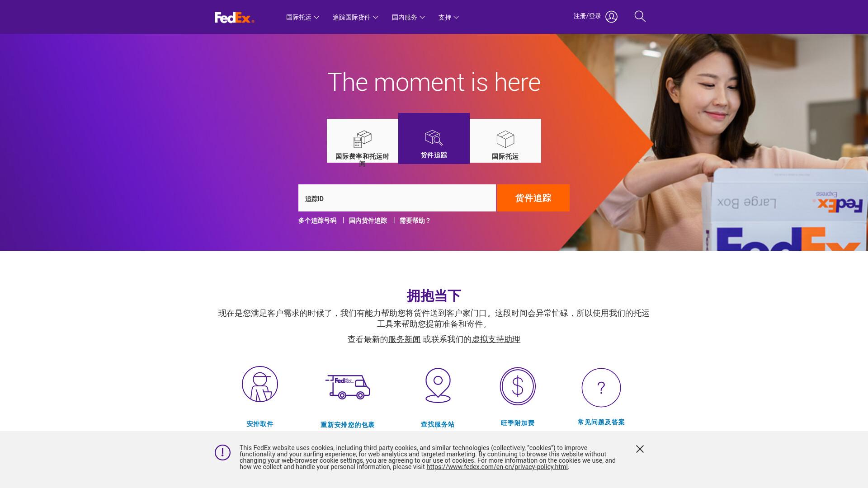Open the 多个追踪号码 link
This screenshot has height=488, width=868.
pyautogui.click(x=317, y=221)
